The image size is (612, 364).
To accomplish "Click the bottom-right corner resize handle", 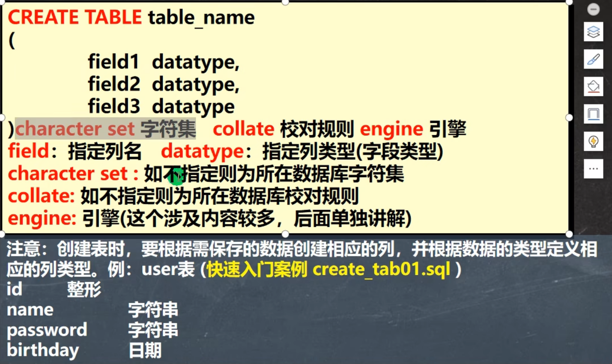I will point(569,234).
